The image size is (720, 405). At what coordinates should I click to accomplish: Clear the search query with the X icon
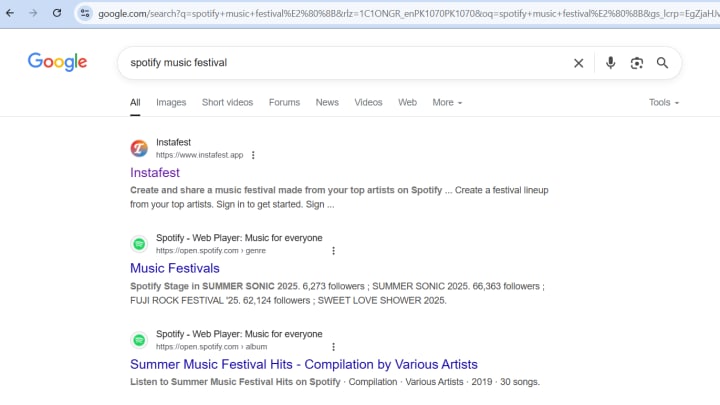point(579,63)
